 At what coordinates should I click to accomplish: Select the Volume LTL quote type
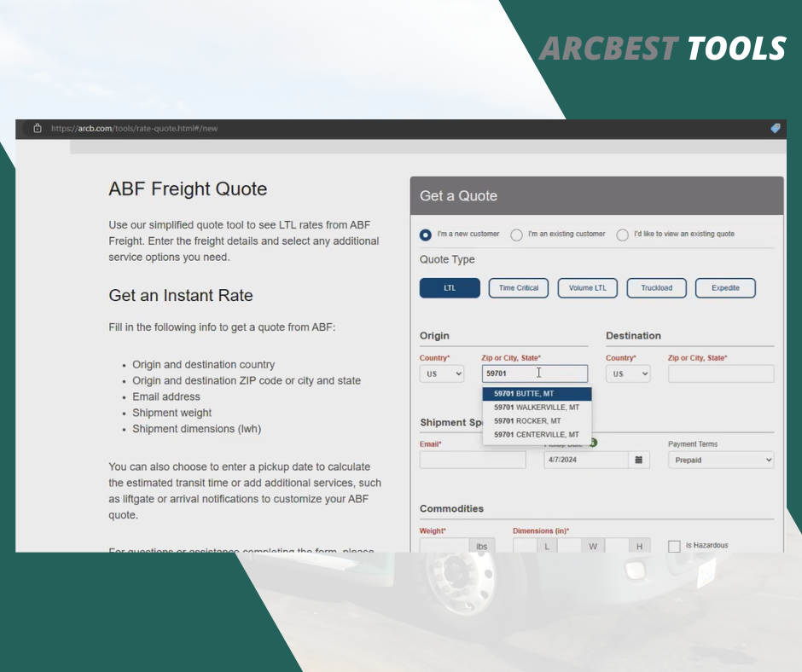588,288
